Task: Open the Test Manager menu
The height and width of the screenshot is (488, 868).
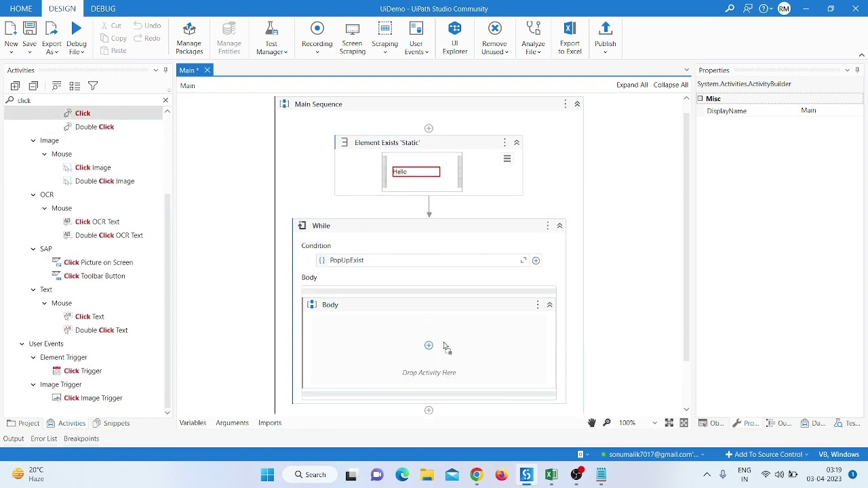Action: pyautogui.click(x=271, y=37)
